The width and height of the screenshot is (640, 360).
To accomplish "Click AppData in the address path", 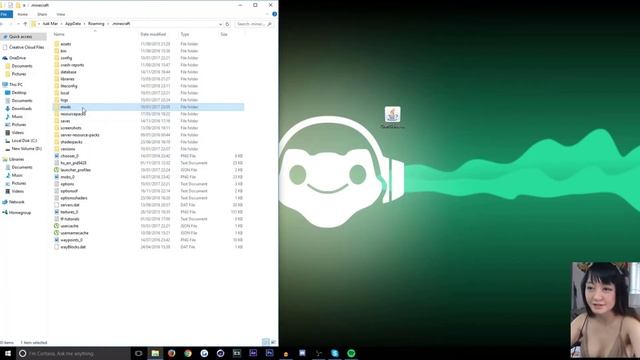I will pos(73,24).
